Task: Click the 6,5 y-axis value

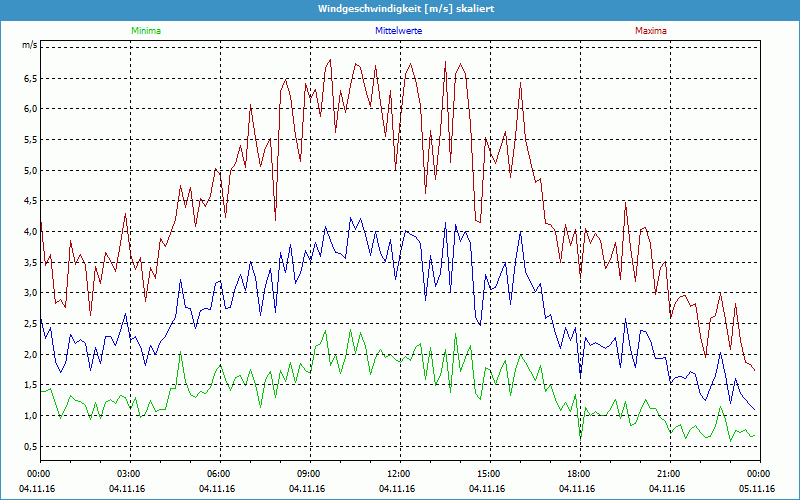Action: tap(30, 79)
